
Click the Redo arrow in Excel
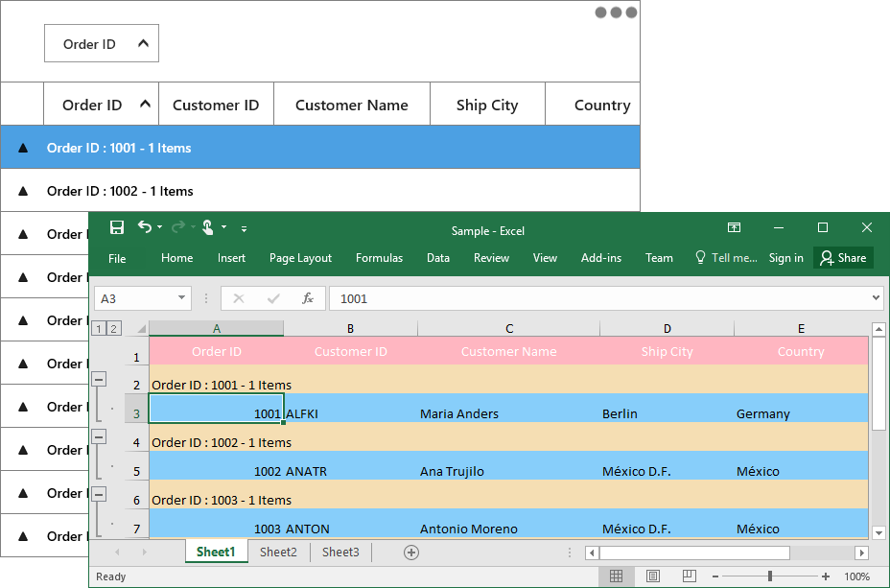tap(178, 227)
